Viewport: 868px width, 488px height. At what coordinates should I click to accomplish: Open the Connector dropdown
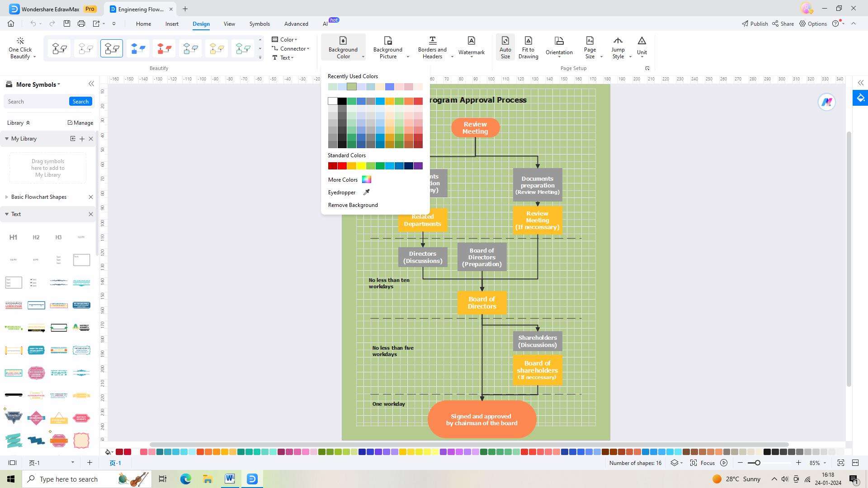coord(290,49)
